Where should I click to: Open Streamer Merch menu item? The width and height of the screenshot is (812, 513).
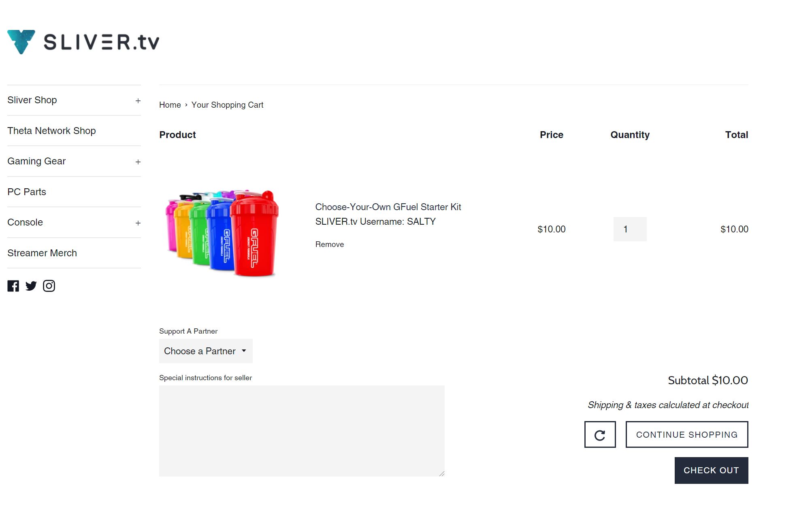point(42,253)
